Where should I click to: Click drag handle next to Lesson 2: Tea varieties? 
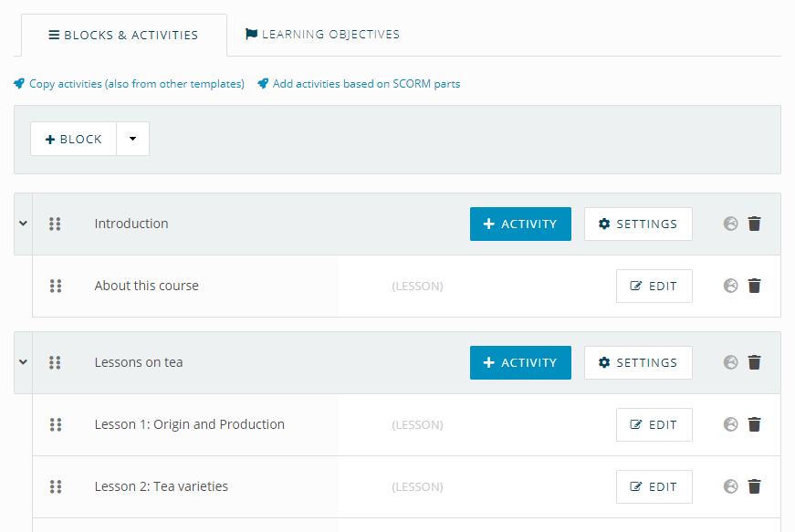56,486
